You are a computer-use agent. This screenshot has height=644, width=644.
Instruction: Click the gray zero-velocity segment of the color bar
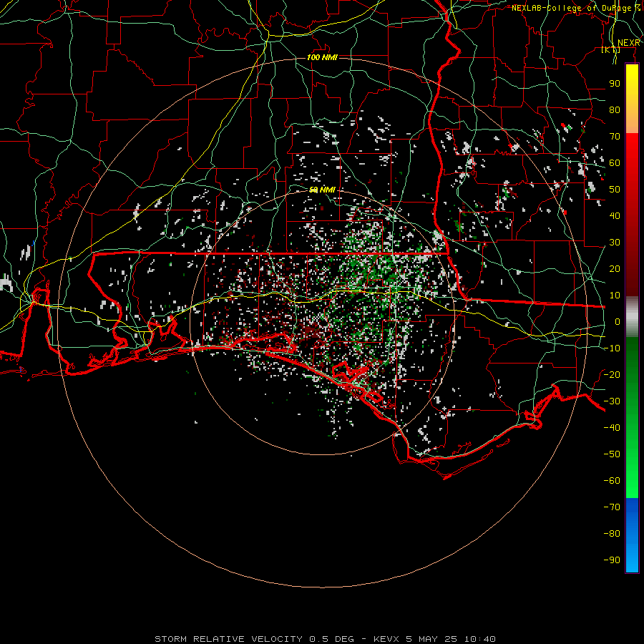[632, 317]
